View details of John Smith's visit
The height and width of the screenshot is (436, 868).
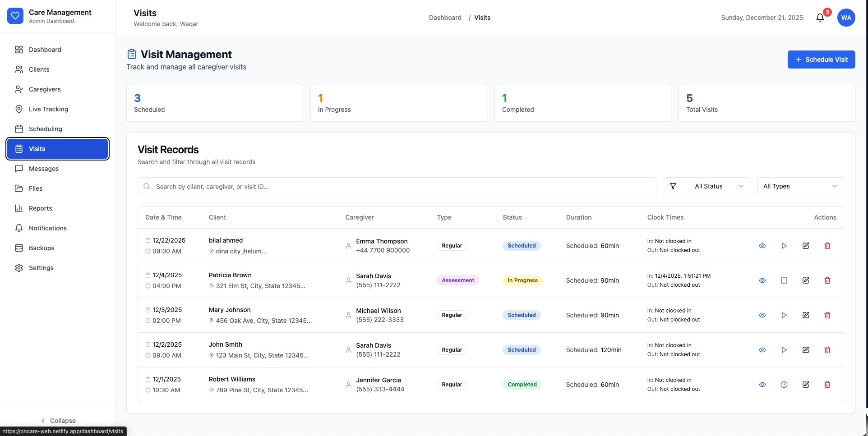762,350
